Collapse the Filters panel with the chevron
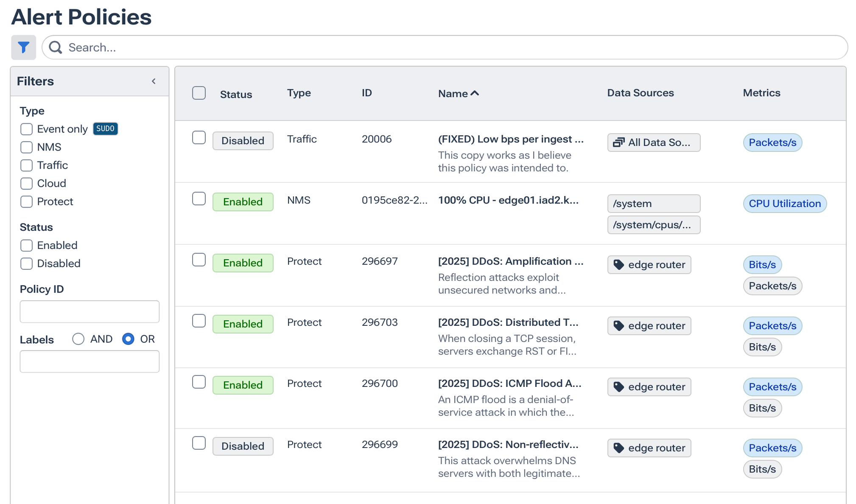The image size is (856, 504). pyautogui.click(x=154, y=81)
